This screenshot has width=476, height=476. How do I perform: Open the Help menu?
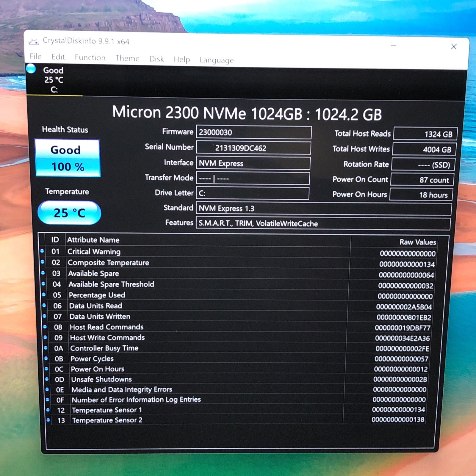click(x=182, y=59)
